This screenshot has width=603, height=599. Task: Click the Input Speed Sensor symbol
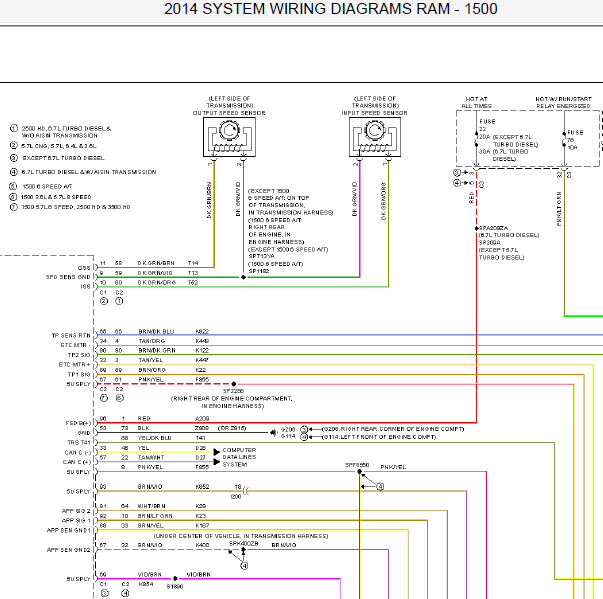(375, 137)
